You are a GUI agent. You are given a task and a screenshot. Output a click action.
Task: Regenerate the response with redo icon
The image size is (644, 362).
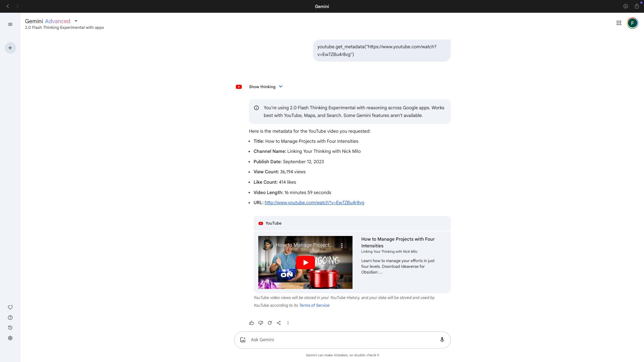(x=270, y=323)
